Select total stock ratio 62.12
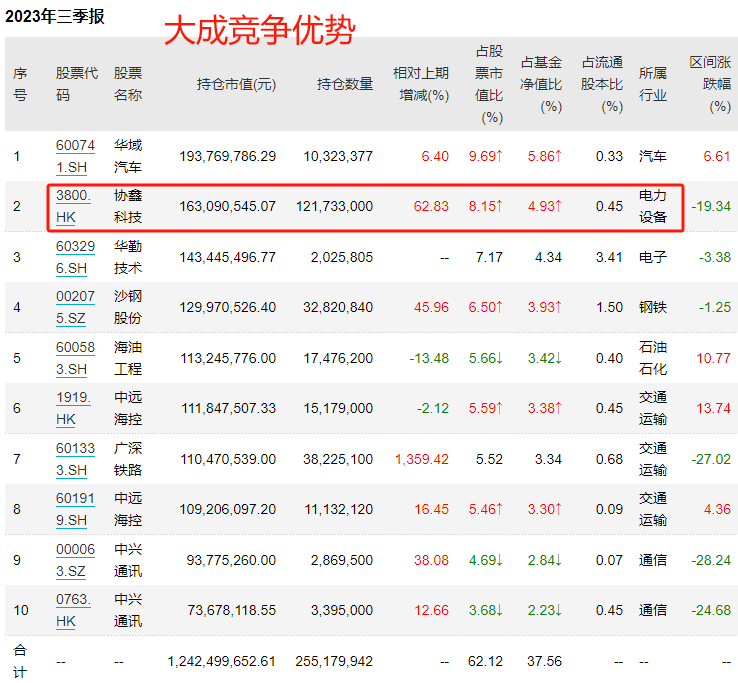738x683 pixels. [x=485, y=661]
